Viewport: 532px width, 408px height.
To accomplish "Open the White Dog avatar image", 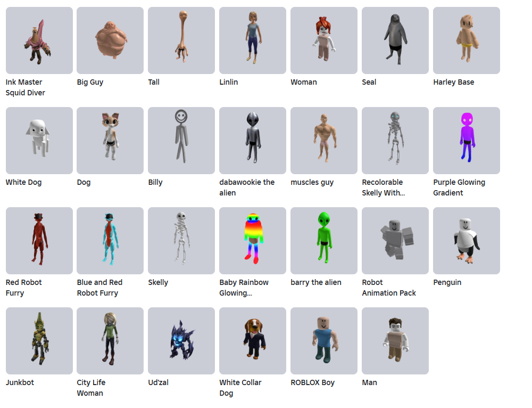I will (39, 141).
